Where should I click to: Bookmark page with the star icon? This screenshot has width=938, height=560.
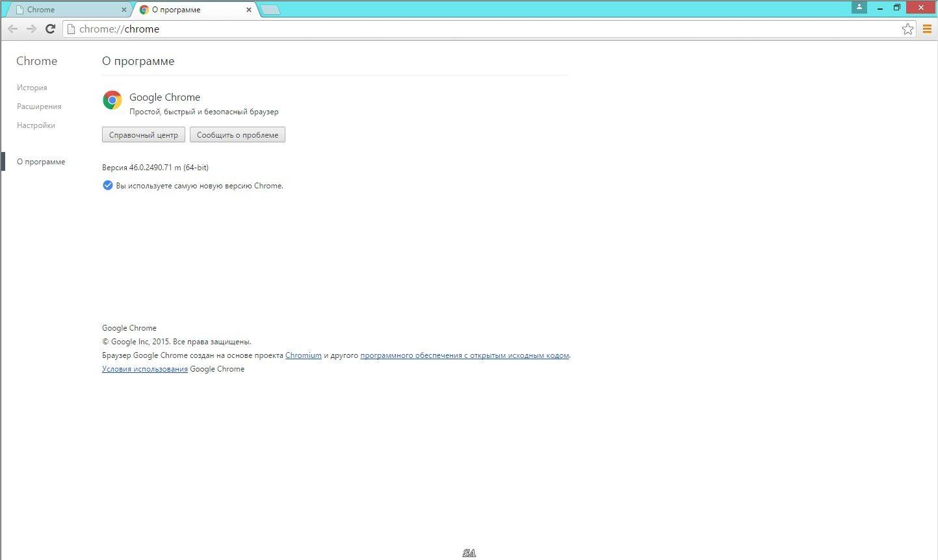coord(907,29)
